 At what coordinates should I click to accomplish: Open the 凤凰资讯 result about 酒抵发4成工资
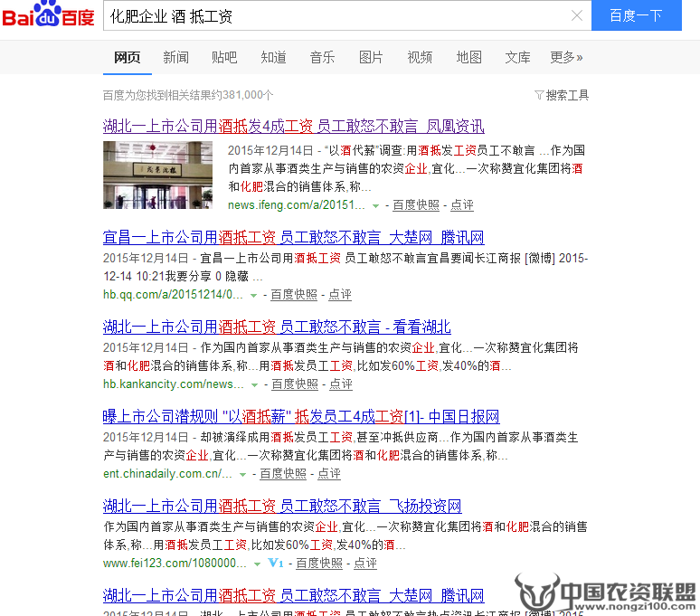tap(293, 127)
